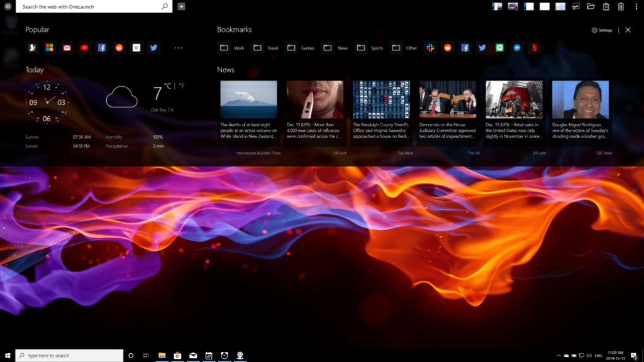Click the trash icon in top toolbar
This screenshot has height=362, width=644.
[x=621, y=6]
